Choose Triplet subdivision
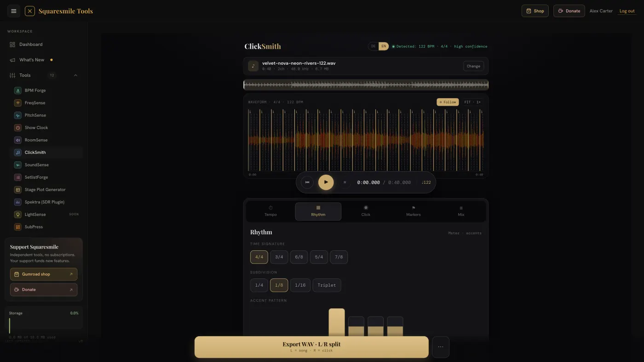Image resolution: width=644 pixels, height=362 pixels. [x=327, y=285]
